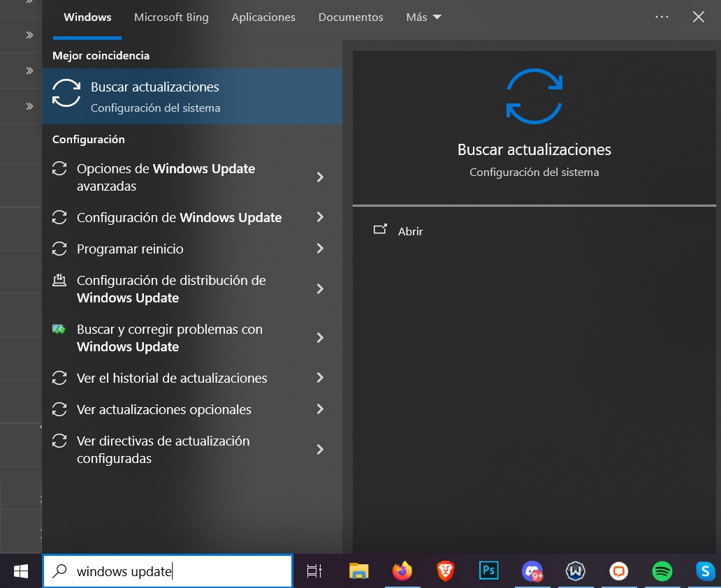
Task: Open Task View in the taskbar
Action: click(314, 571)
